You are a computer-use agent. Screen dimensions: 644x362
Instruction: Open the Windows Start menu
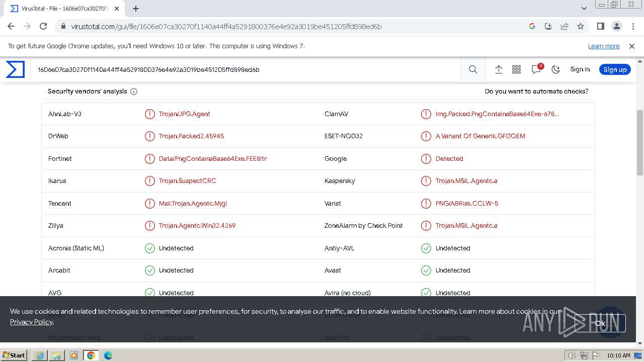[14, 355]
